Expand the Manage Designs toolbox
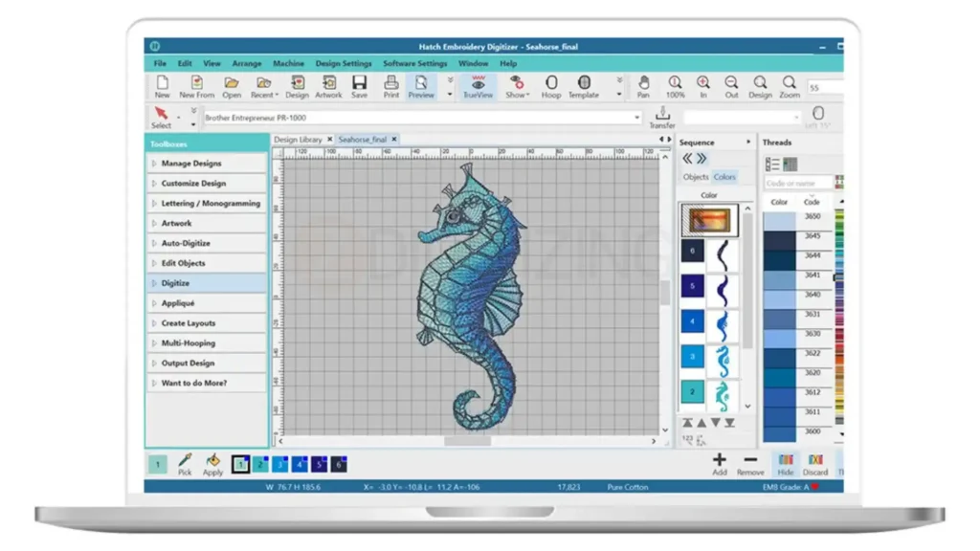The width and height of the screenshot is (980, 551). coord(207,163)
